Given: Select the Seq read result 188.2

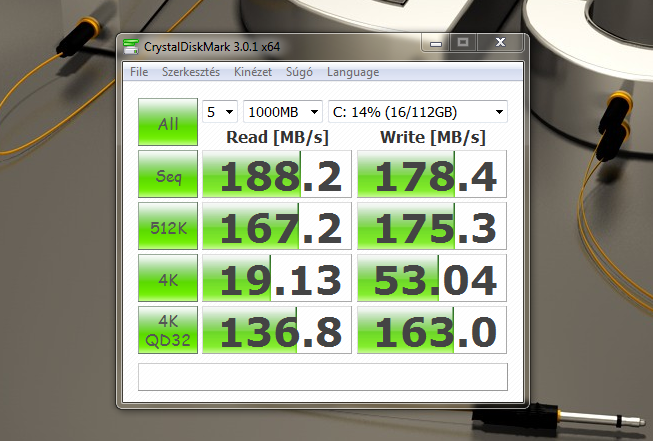Looking at the screenshot, I should 277,174.
